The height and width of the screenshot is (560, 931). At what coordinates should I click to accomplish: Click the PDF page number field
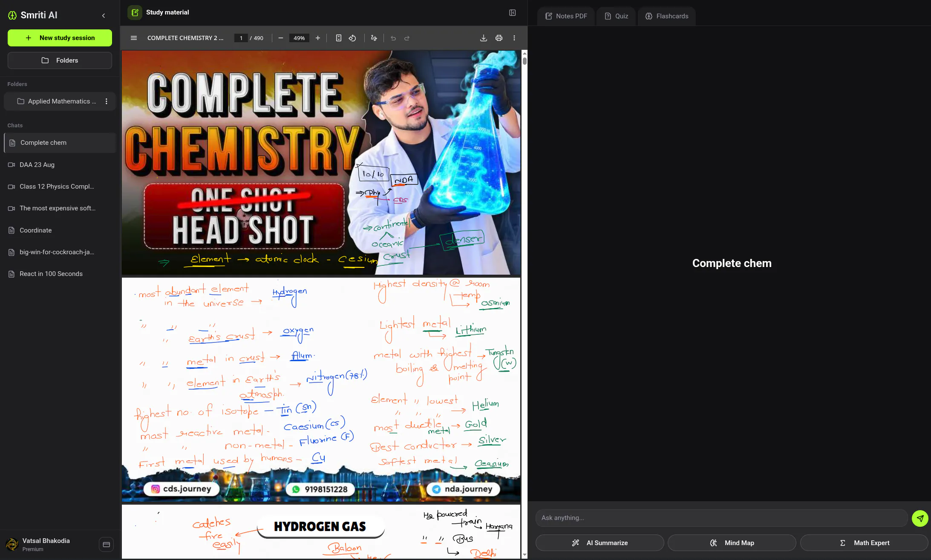pyautogui.click(x=241, y=38)
